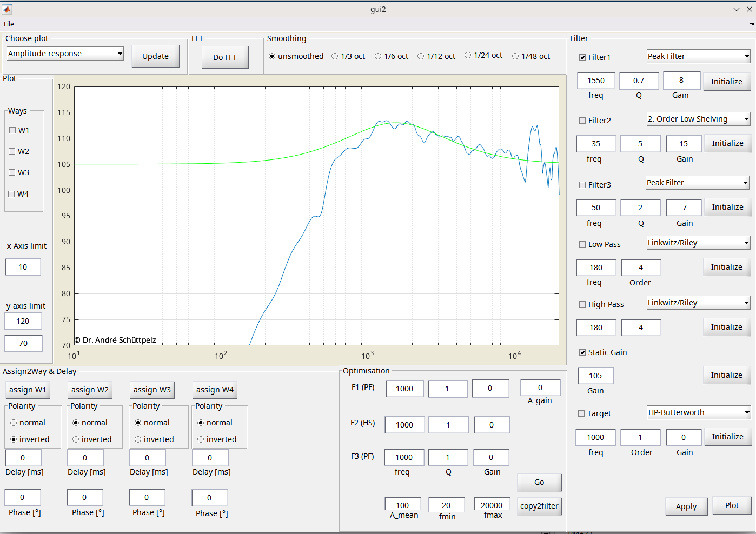Select 1/48 oct smoothing
756x534 pixels.
coord(531,56)
